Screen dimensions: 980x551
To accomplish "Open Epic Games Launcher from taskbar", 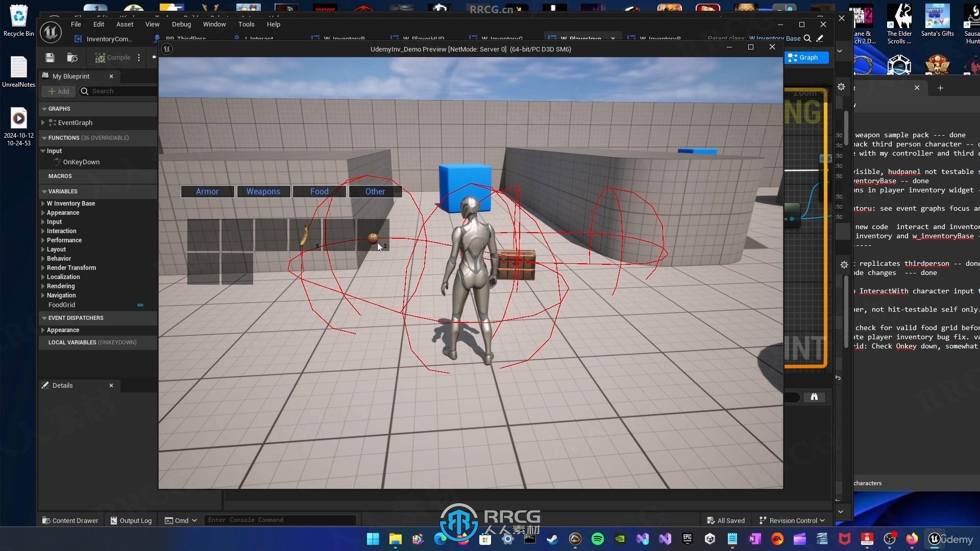I will click(688, 539).
